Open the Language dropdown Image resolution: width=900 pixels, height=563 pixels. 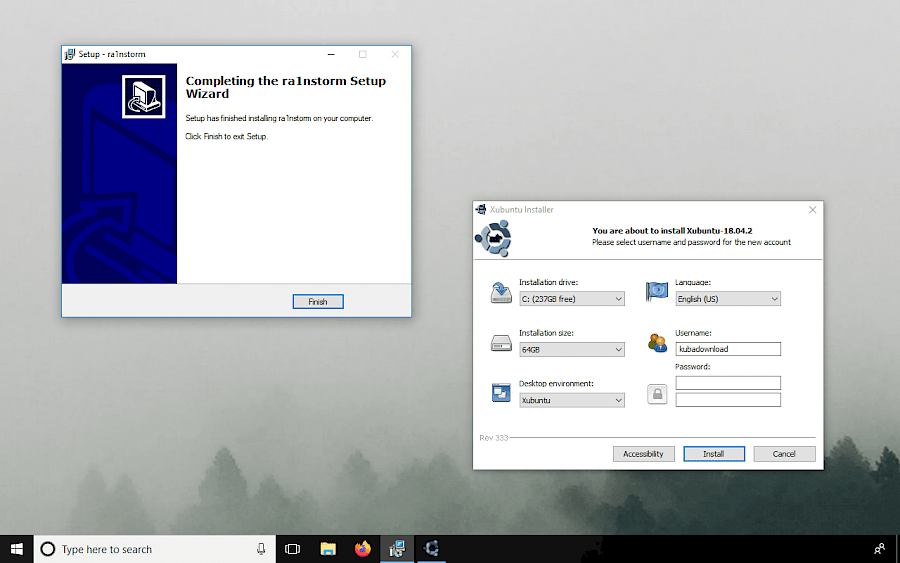(728, 298)
